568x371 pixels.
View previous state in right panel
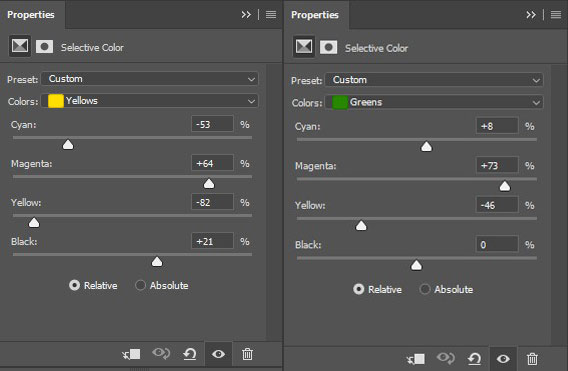[445, 358]
